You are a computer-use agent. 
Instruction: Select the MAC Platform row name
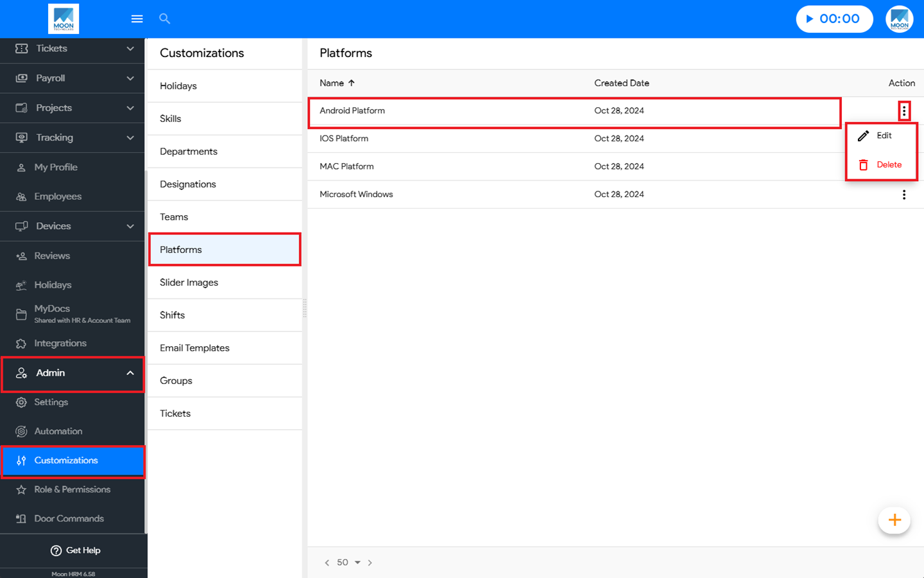tap(346, 166)
